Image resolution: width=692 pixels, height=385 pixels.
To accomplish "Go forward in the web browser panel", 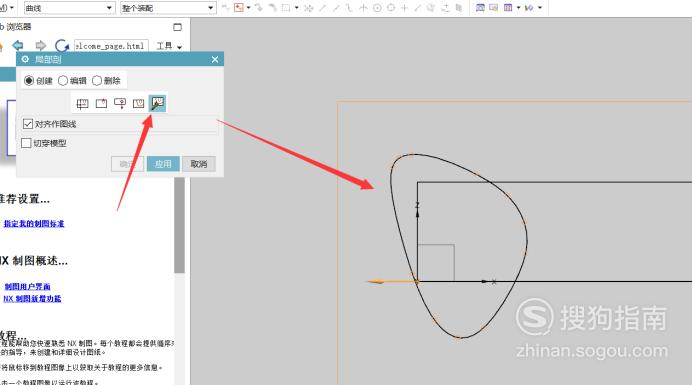I will pyautogui.click(x=41, y=45).
